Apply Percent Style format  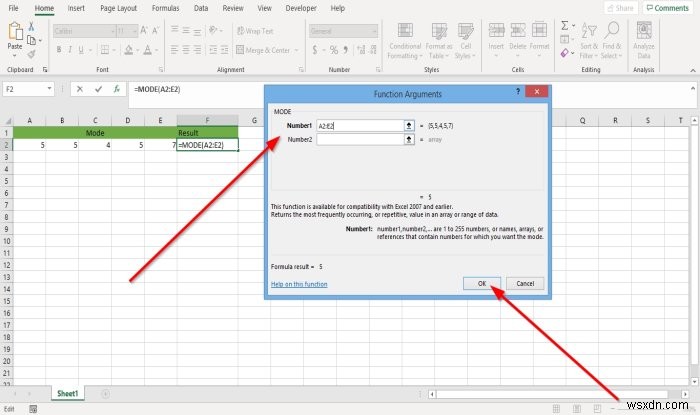click(333, 50)
